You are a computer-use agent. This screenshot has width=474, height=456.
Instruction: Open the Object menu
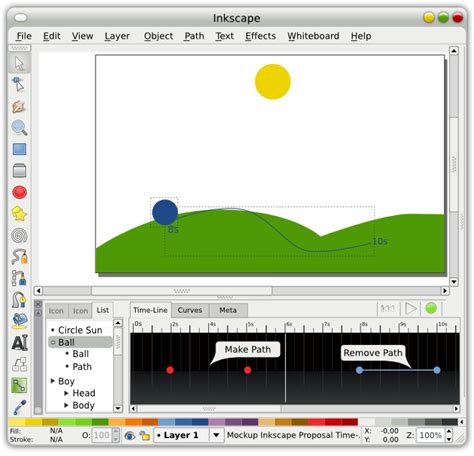tap(158, 36)
